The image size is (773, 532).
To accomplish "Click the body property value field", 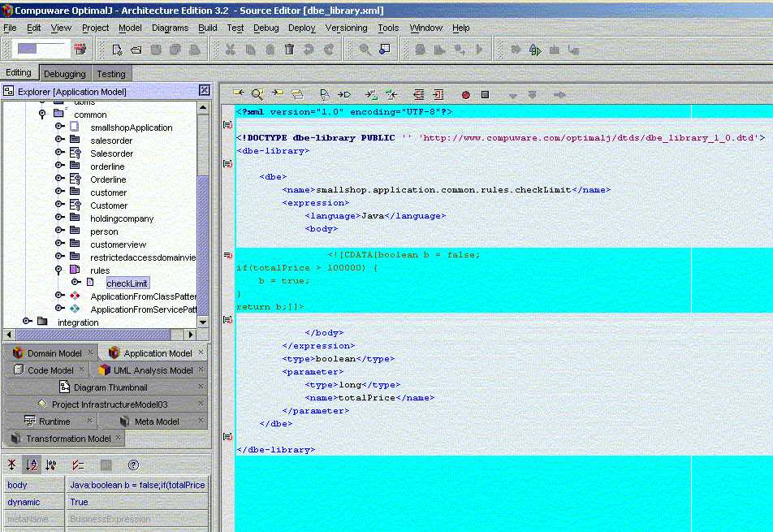I will [137, 485].
